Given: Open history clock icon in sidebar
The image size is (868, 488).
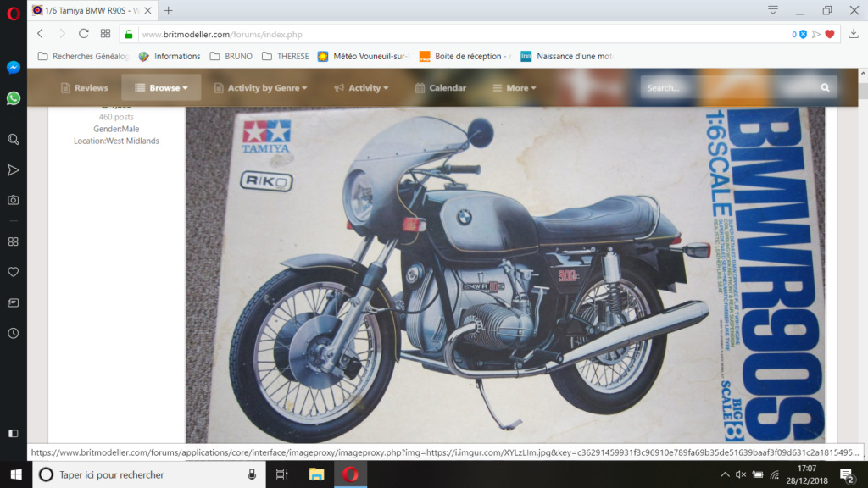Looking at the screenshot, I should [14, 333].
